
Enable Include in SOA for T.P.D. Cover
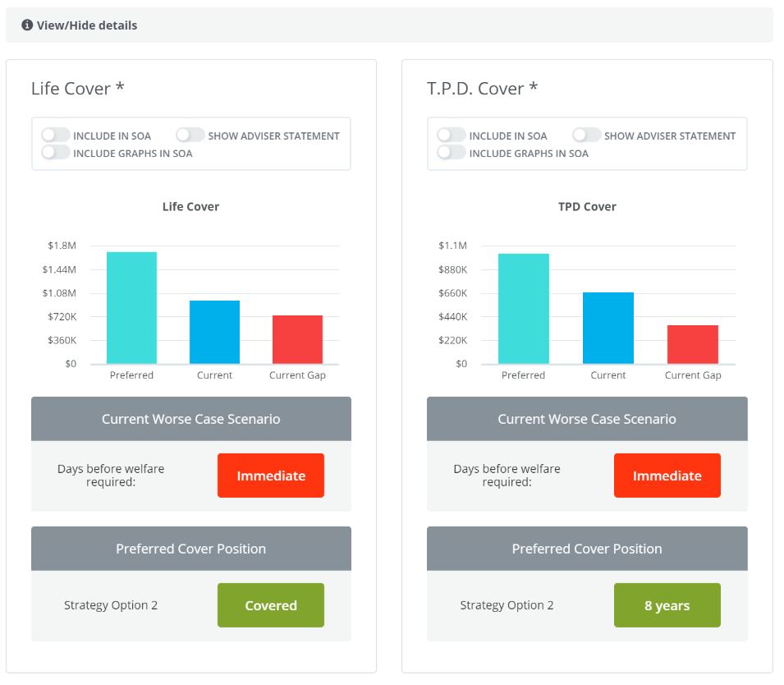click(452, 136)
